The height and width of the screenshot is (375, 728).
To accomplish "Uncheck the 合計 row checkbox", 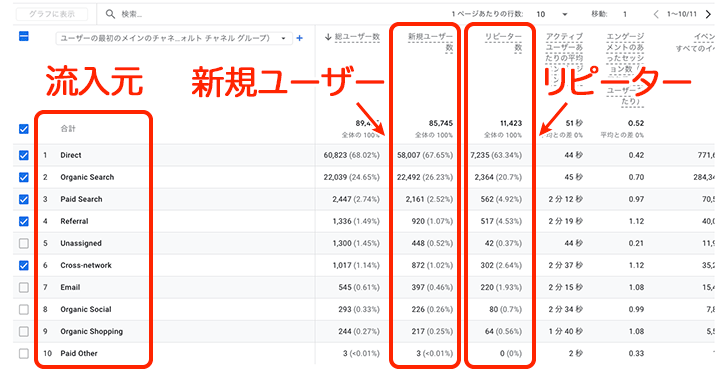I will [24, 129].
